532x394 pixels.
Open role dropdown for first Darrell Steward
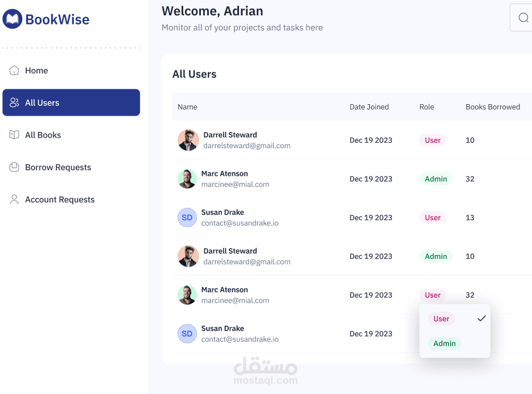tap(432, 140)
